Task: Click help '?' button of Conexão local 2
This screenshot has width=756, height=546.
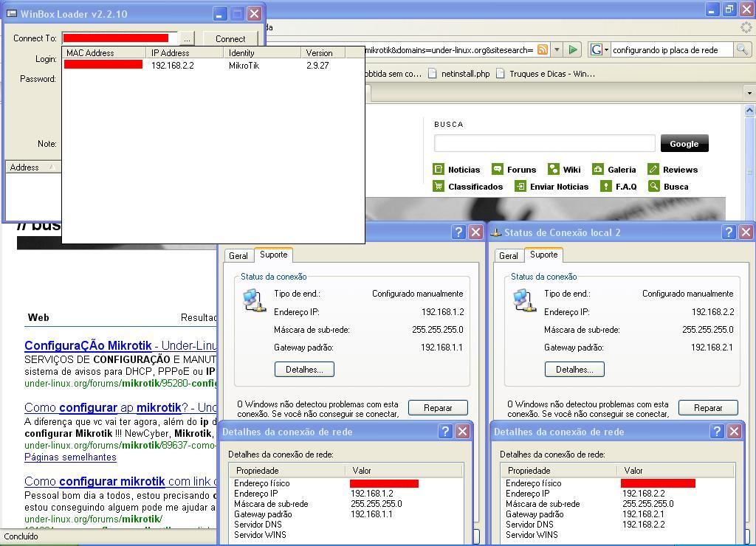Action: coord(729,232)
